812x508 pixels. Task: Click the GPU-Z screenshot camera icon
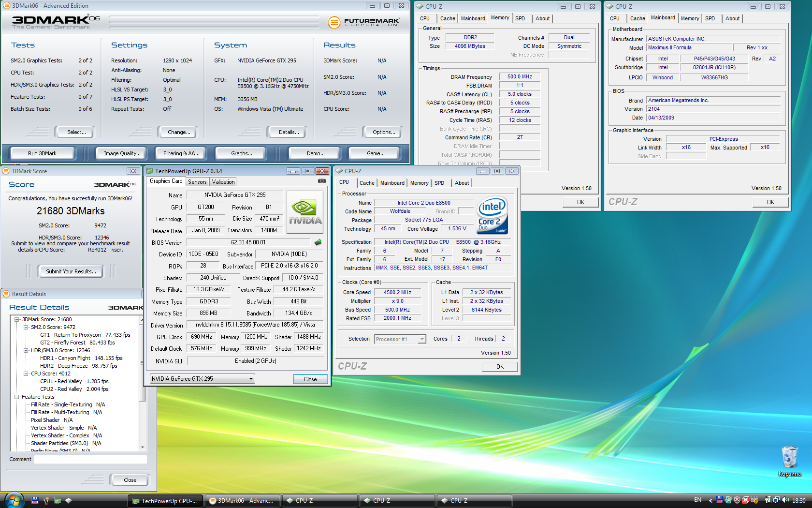(321, 181)
